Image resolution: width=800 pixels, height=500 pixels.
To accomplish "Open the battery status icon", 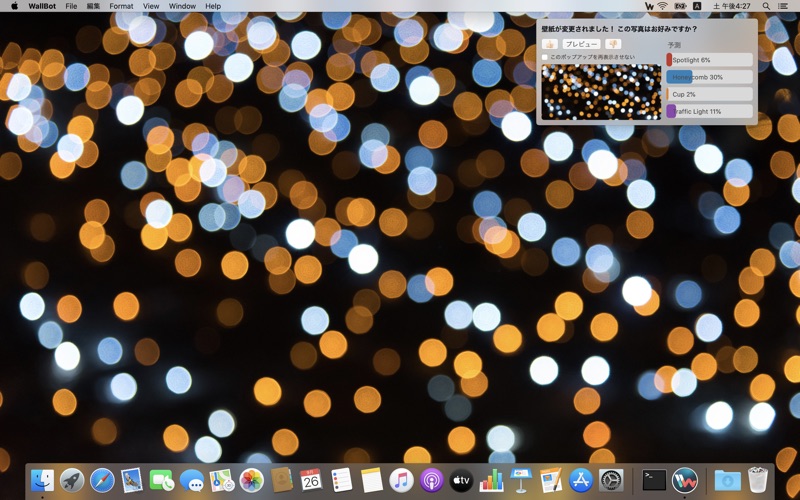I will click(x=680, y=6).
